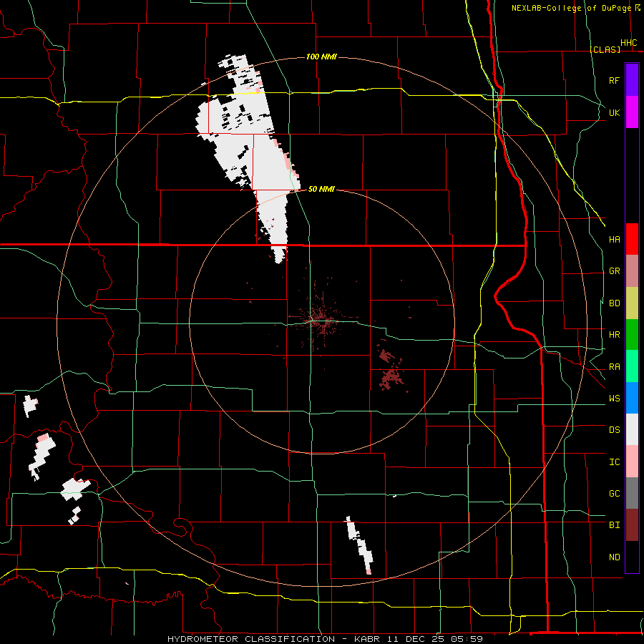
Task: Click the HHC product code label
Action: tap(628, 43)
